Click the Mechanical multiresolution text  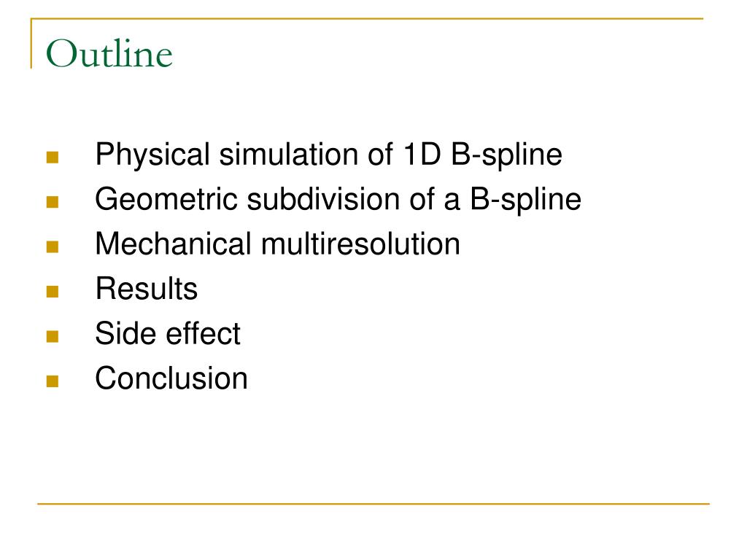click(x=278, y=244)
